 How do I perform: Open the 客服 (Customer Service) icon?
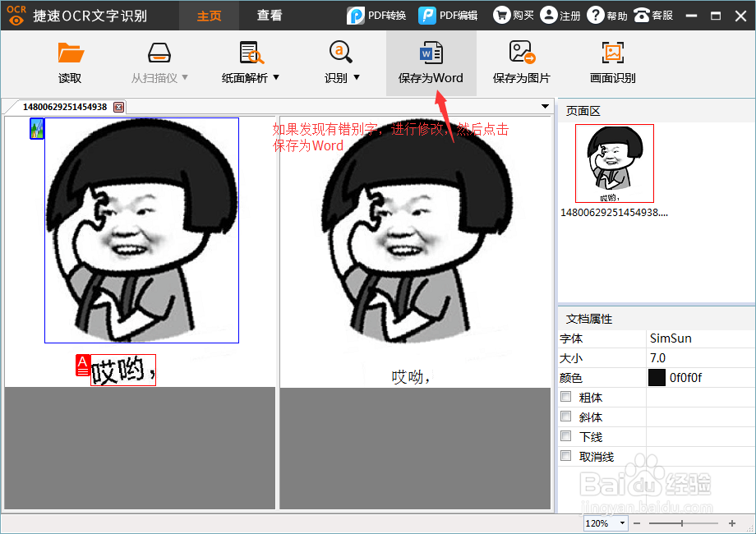[653, 15]
